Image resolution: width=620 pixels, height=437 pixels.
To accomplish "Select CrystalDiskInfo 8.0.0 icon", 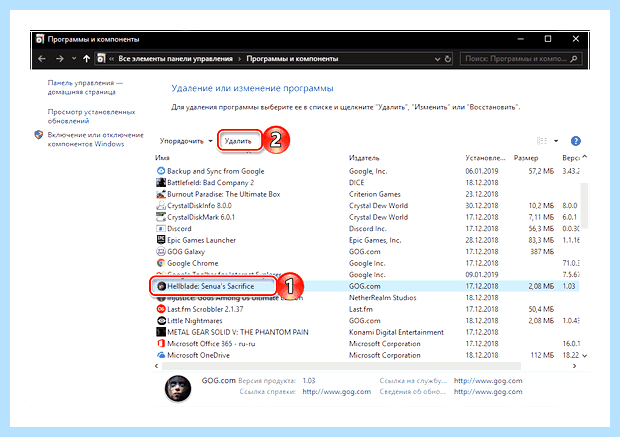I will point(161,205).
